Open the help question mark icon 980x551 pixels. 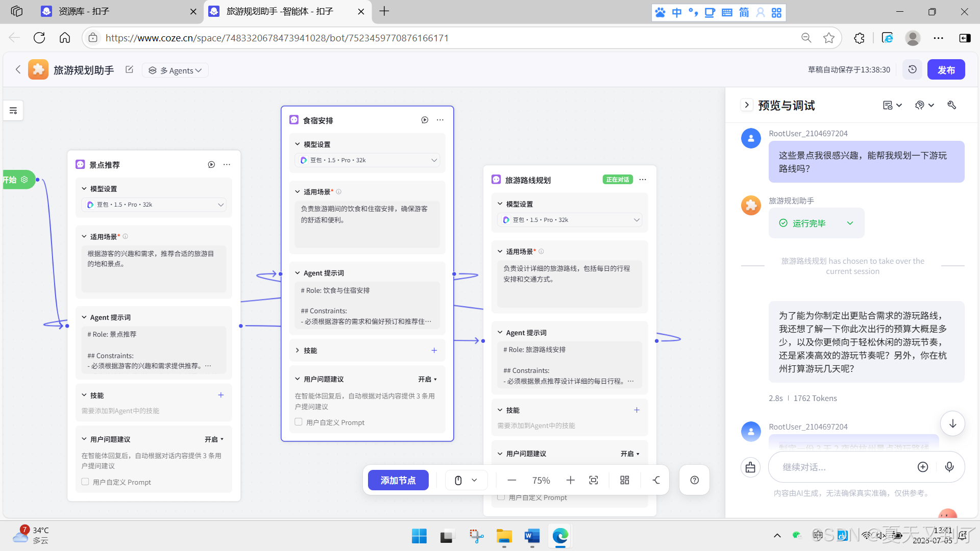[x=694, y=480]
